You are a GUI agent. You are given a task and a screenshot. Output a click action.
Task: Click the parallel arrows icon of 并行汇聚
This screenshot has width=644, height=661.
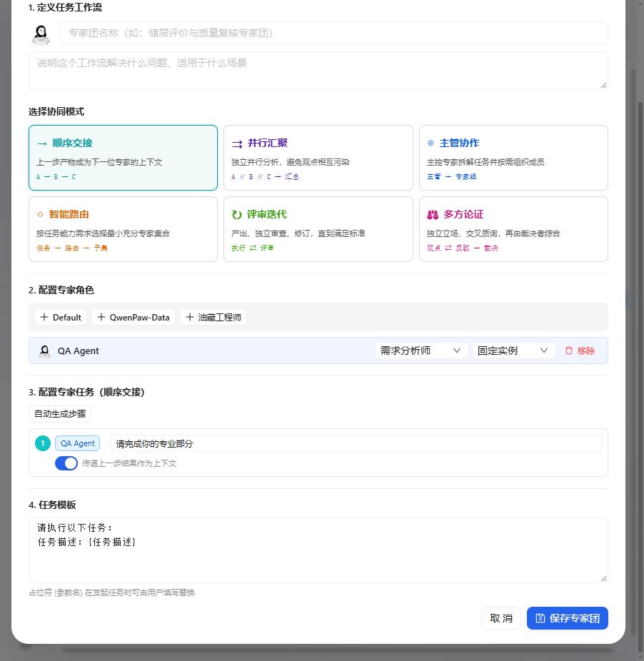point(237,143)
